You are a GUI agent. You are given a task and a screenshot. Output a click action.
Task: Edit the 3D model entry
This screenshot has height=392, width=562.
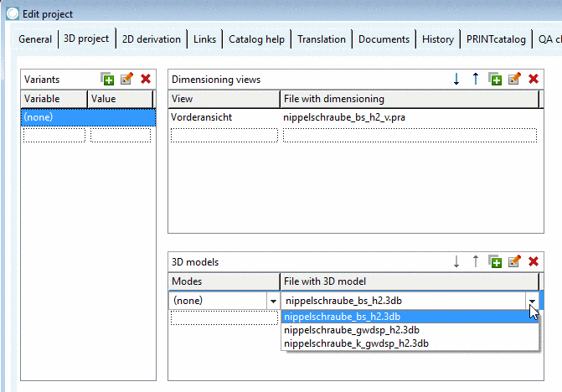click(x=514, y=261)
